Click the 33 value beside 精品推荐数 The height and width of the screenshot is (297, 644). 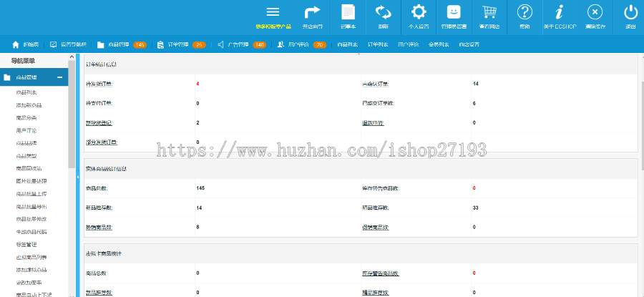475,208
